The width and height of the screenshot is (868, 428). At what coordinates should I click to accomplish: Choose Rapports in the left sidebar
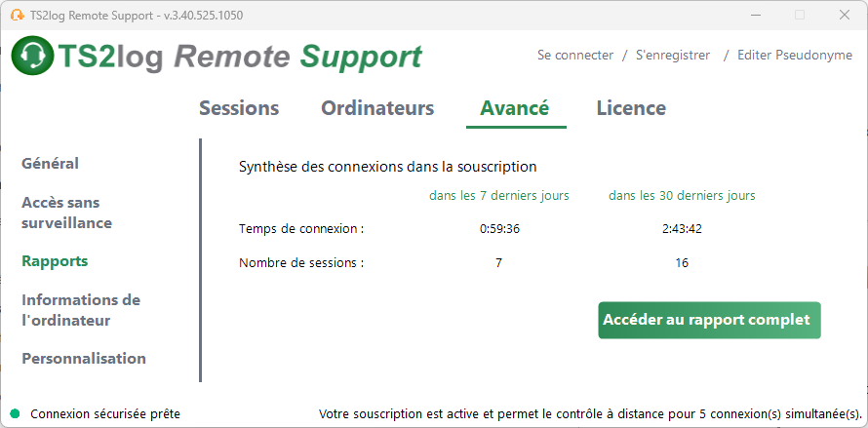pos(55,260)
